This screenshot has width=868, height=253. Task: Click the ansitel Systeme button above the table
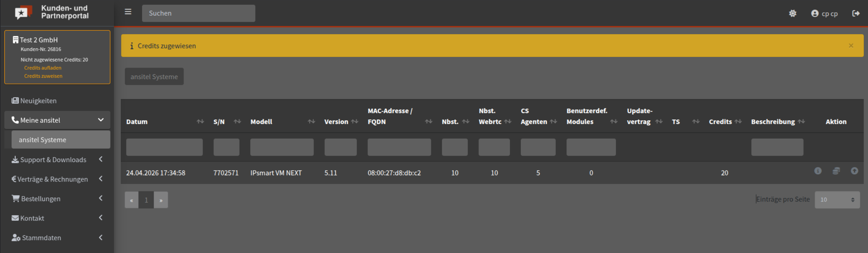click(154, 77)
